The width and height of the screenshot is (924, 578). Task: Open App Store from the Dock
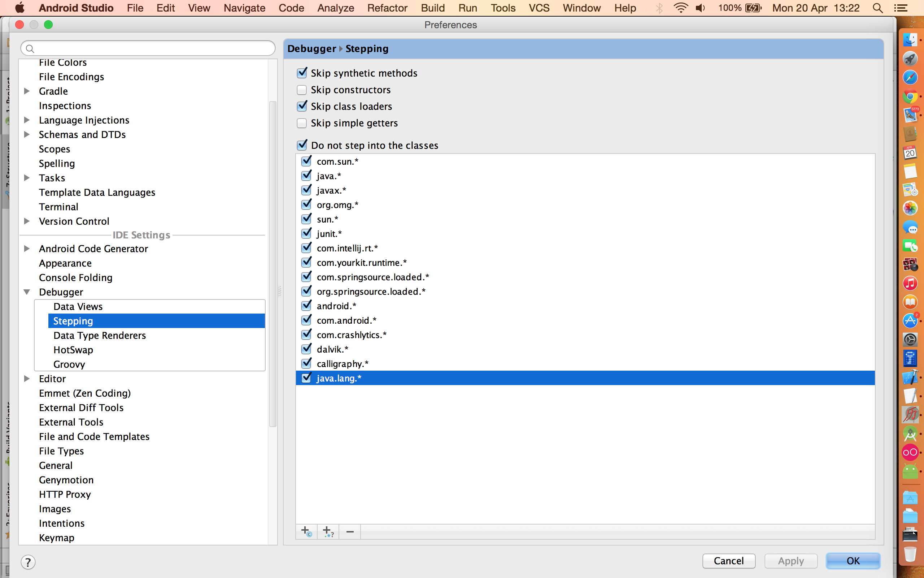pos(910,321)
